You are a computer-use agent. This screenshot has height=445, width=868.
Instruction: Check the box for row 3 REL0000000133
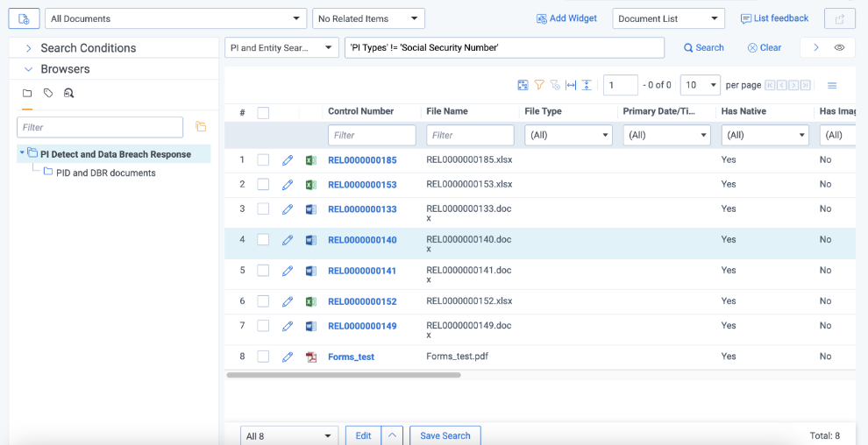[x=263, y=208]
